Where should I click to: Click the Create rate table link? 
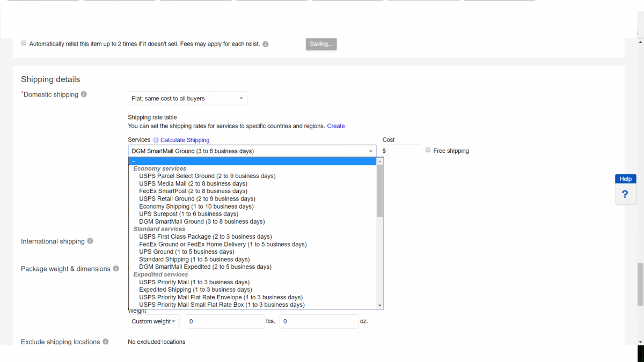[336, 126]
